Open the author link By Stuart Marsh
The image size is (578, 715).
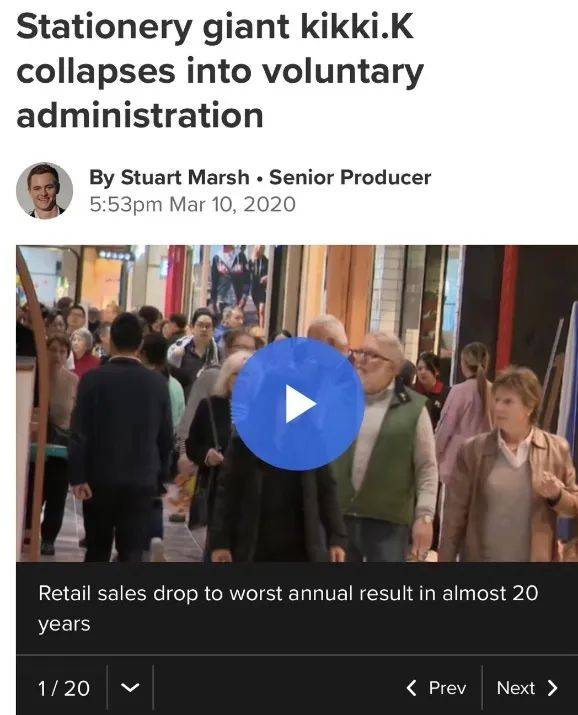(x=169, y=177)
